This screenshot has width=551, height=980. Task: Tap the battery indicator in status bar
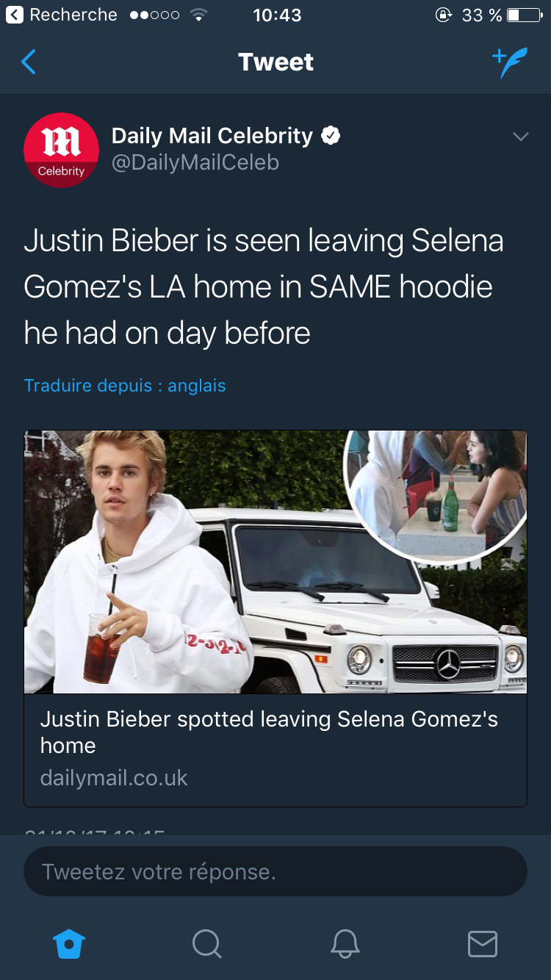525,15
